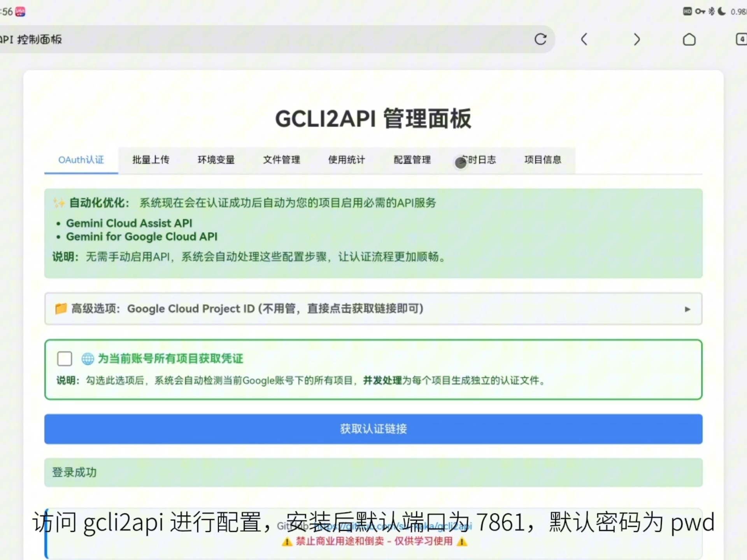The height and width of the screenshot is (560, 747).
Task: Click the sparkle icon before 自动化优化
Action: pos(59,203)
